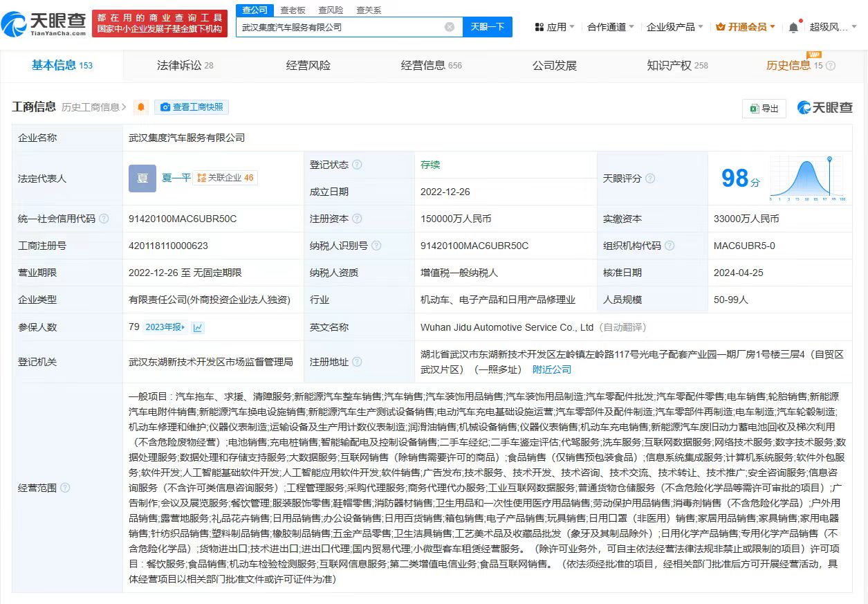Screen dimensions: 868x604
Task: Expand the 应用 dropdown menu
Action: pyautogui.click(x=555, y=27)
